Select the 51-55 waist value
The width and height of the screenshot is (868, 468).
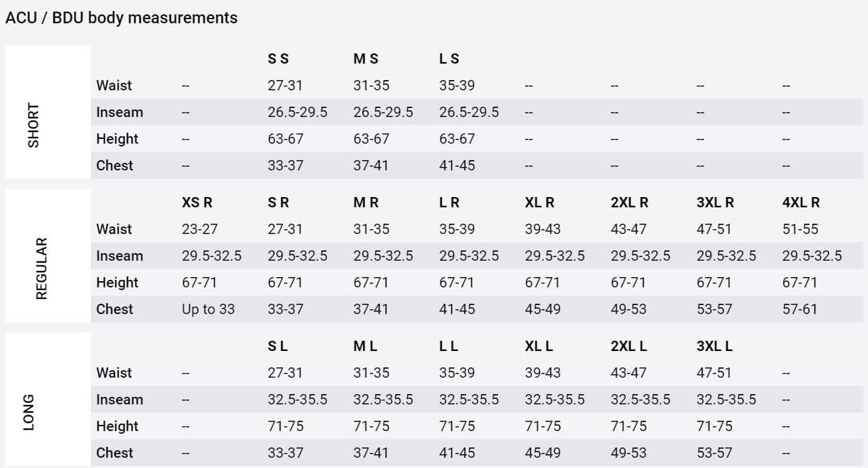[800, 229]
